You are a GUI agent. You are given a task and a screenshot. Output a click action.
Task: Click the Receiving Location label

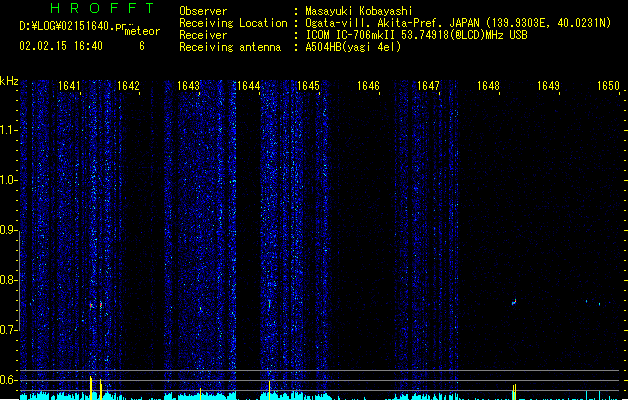(233, 23)
